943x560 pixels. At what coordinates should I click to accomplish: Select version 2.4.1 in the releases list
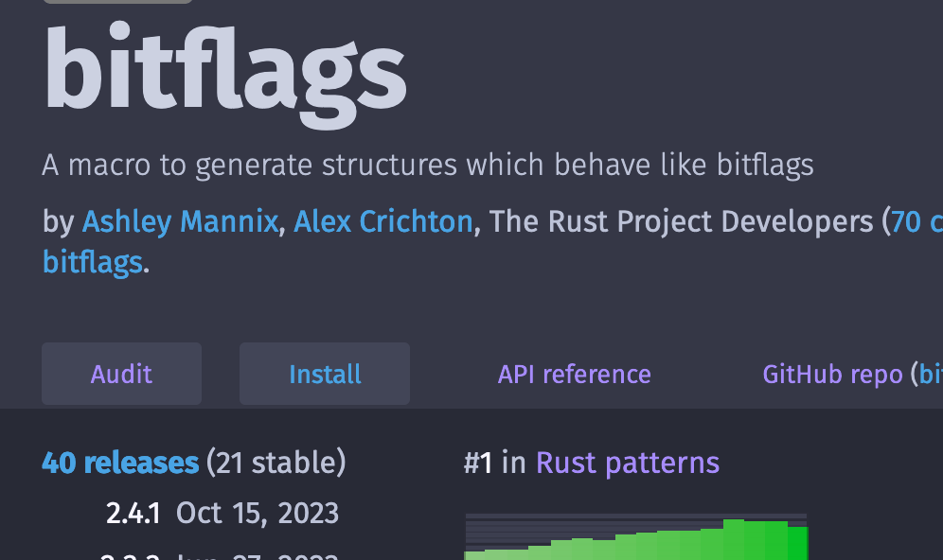coord(133,513)
